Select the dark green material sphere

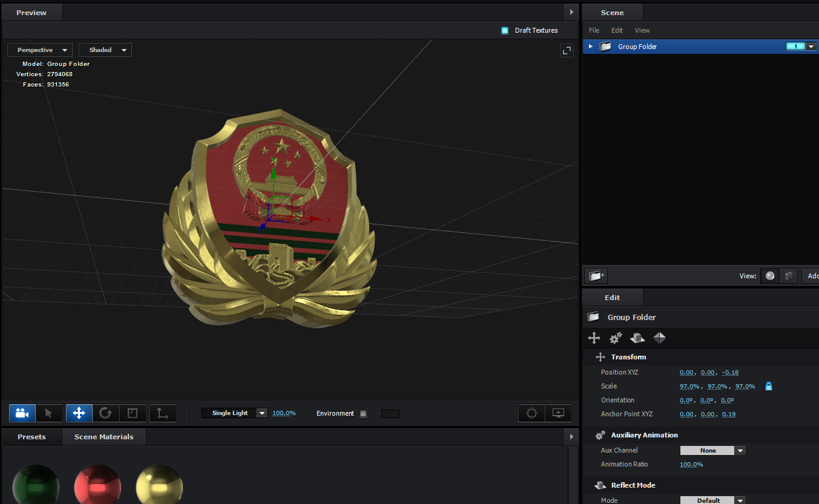pyautogui.click(x=36, y=485)
